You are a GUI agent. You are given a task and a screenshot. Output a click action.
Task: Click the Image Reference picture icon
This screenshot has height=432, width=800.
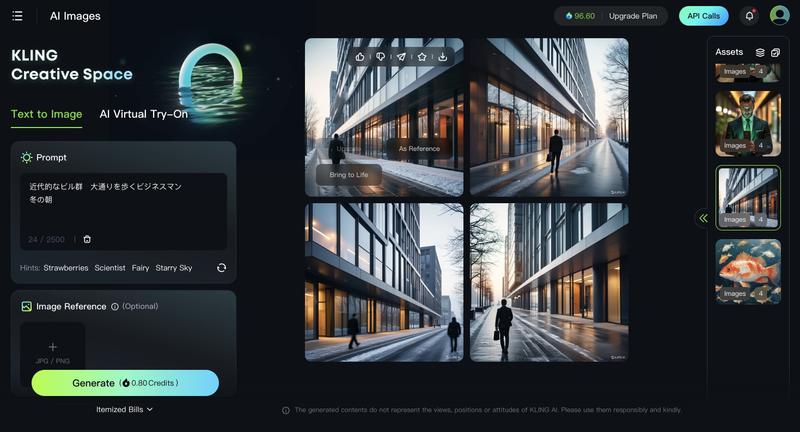pos(27,306)
